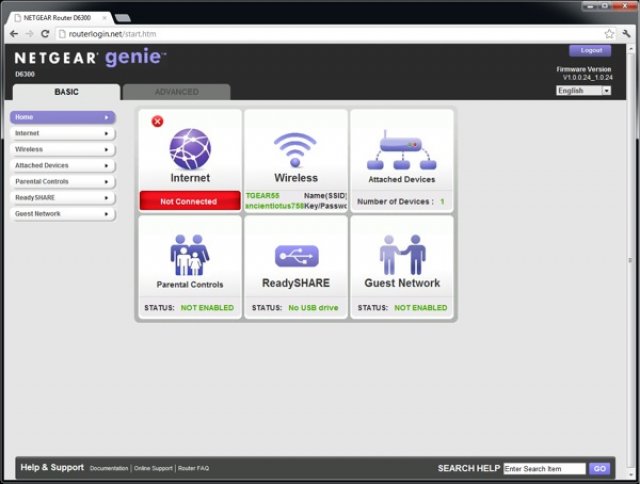Click the Enter Search Item field

(x=544, y=468)
